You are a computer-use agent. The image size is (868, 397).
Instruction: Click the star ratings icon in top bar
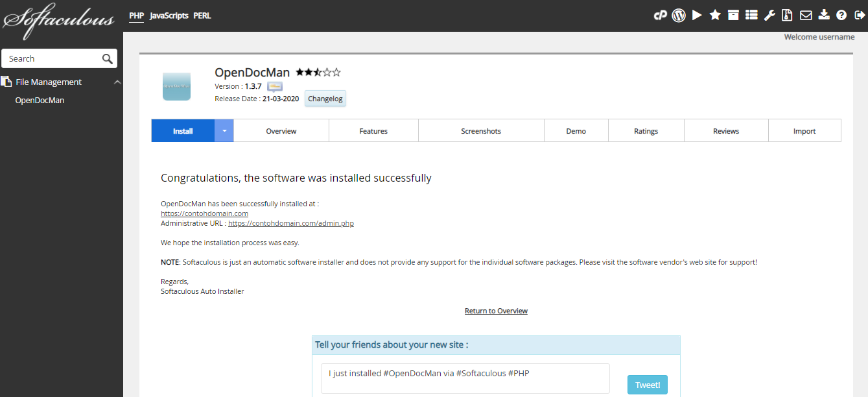(714, 14)
